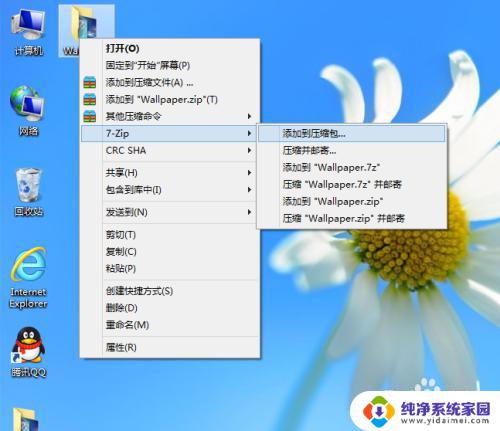Select 压缩并邮寄... in 7-Zip submenu
Image resolution: width=500 pixels, height=431 pixels.
tap(352, 150)
